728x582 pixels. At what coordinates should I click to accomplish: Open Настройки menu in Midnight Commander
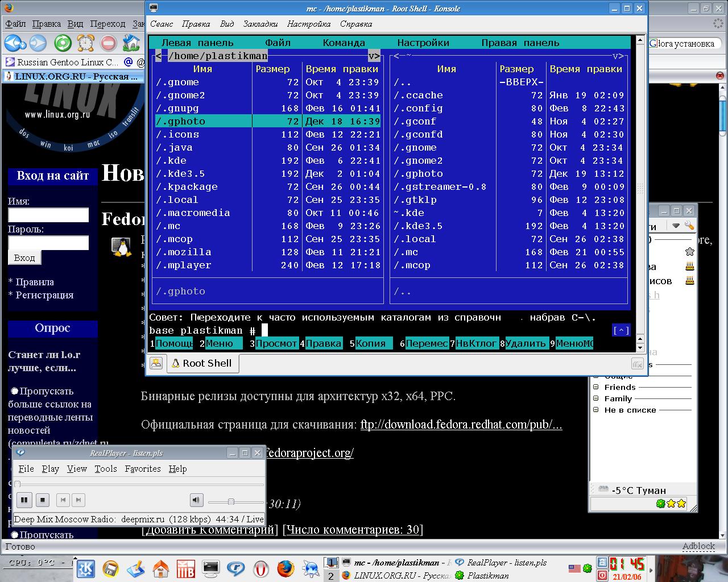[x=423, y=43]
